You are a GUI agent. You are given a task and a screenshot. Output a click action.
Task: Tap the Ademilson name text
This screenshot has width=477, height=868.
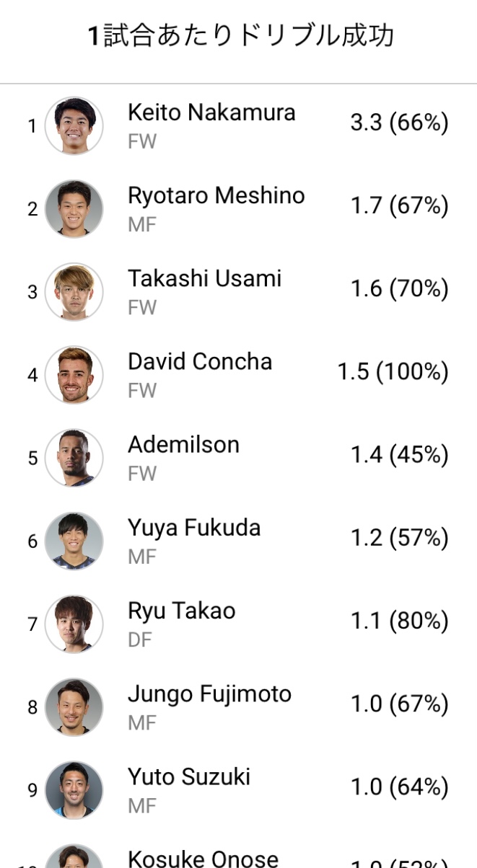point(183,444)
